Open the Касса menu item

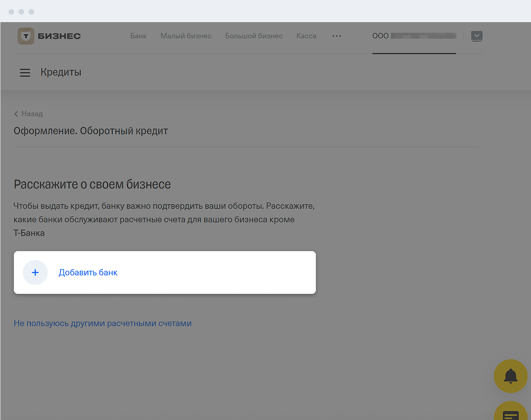point(306,36)
